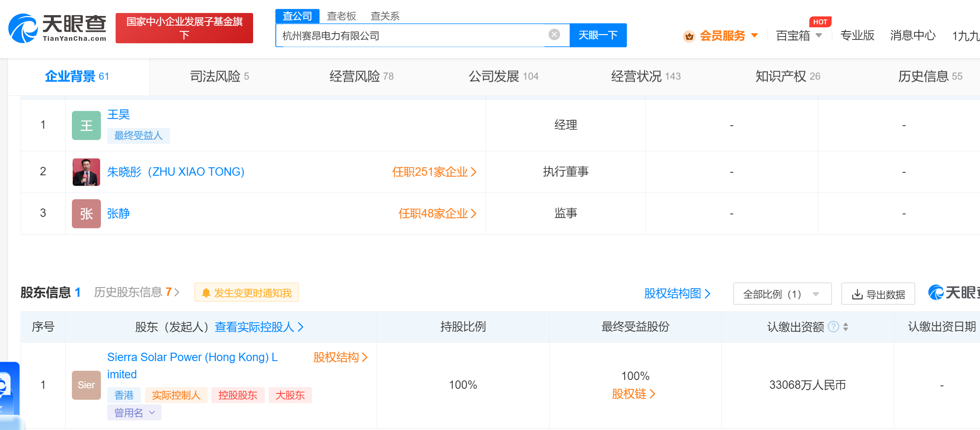This screenshot has height=430, width=980.
Task: Select the 经营风险 78 tab
Action: (x=362, y=77)
